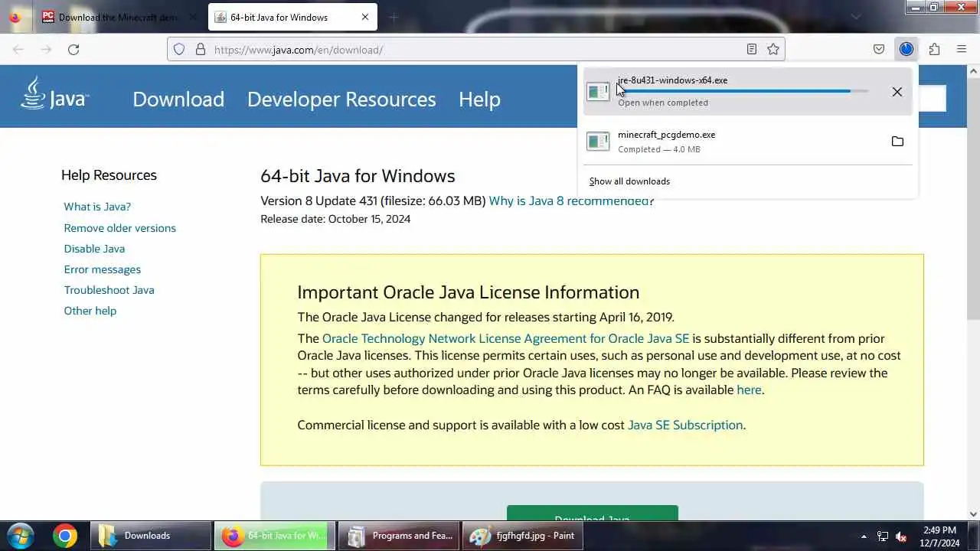Click the URL address bar field
The height and width of the screenshot is (551, 980).
[475, 50]
